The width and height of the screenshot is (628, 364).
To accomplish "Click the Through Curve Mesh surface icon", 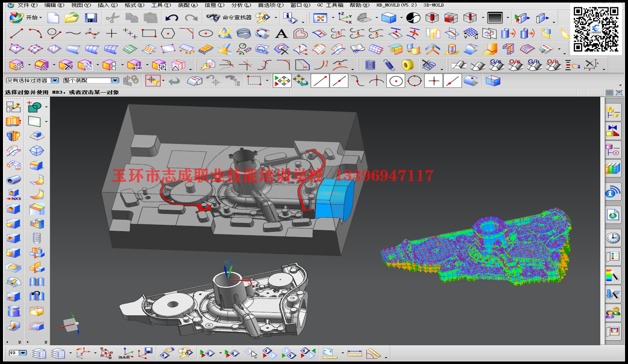I will point(111,49).
